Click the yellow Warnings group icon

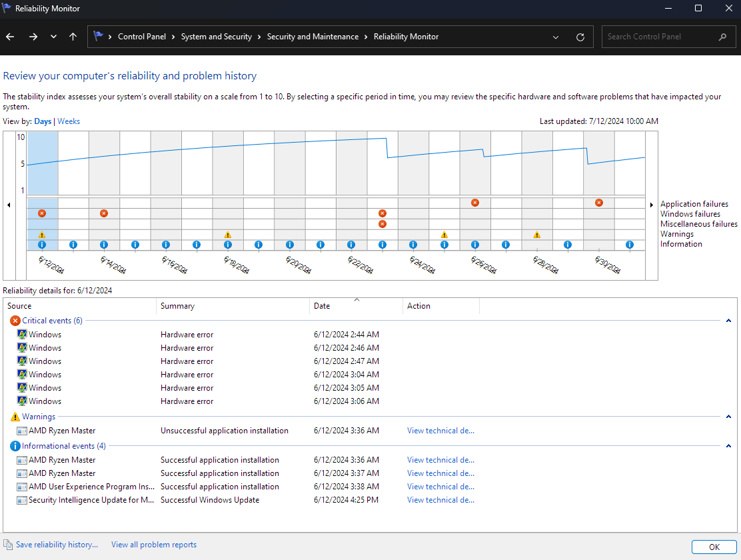point(15,417)
